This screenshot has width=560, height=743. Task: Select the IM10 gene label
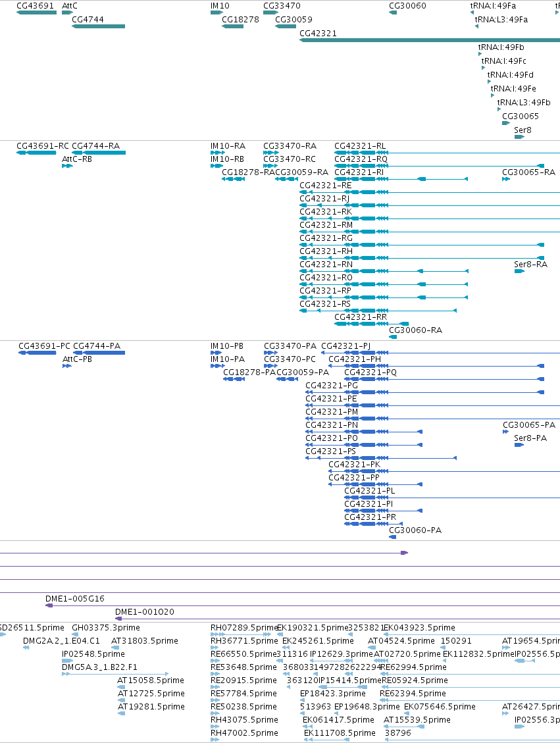point(220,6)
